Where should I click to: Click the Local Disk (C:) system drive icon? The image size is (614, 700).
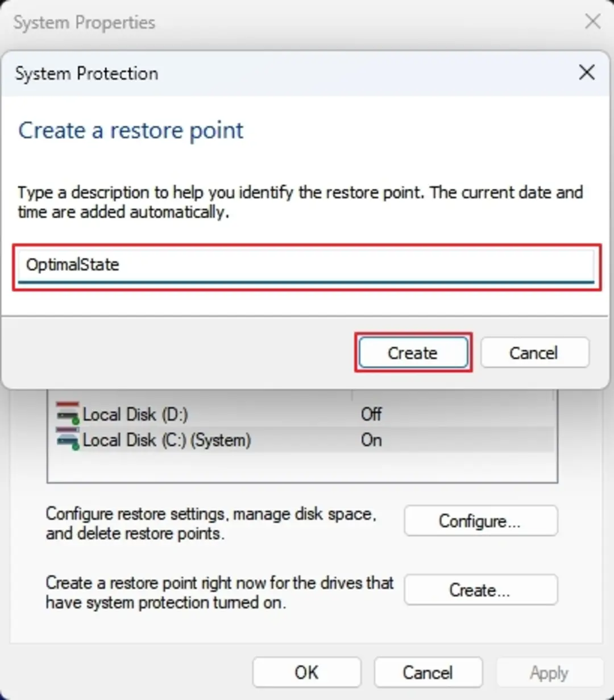click(68, 439)
